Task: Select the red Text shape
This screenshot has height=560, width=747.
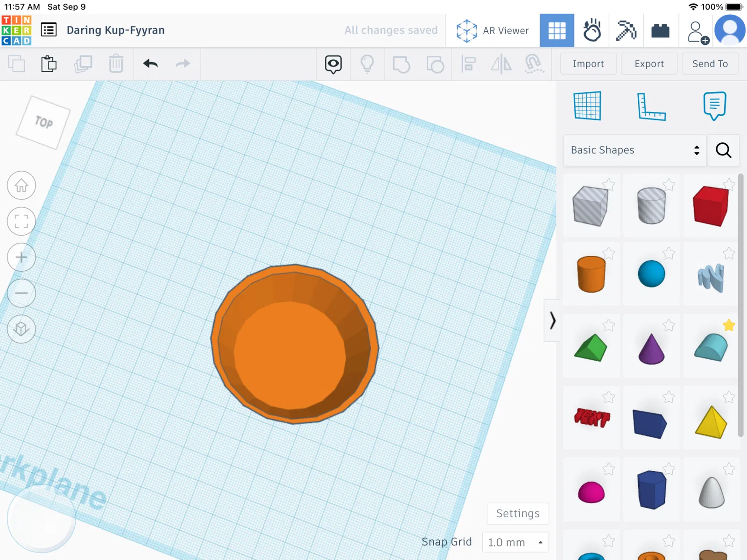Action: click(592, 417)
